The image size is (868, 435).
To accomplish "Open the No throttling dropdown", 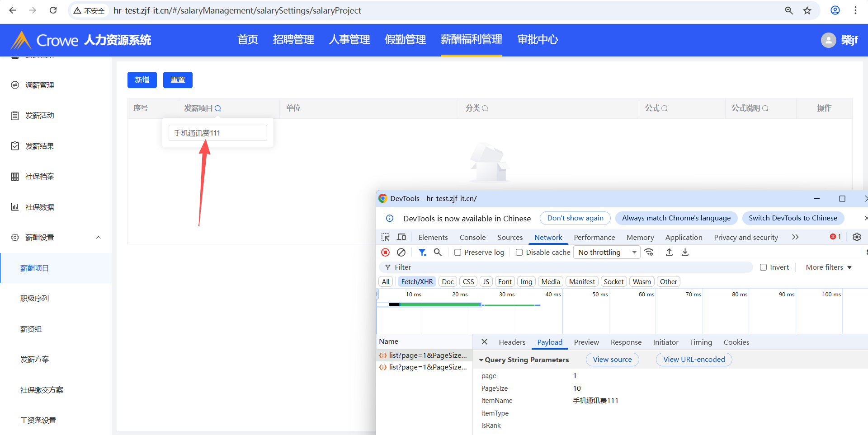I will coord(607,253).
